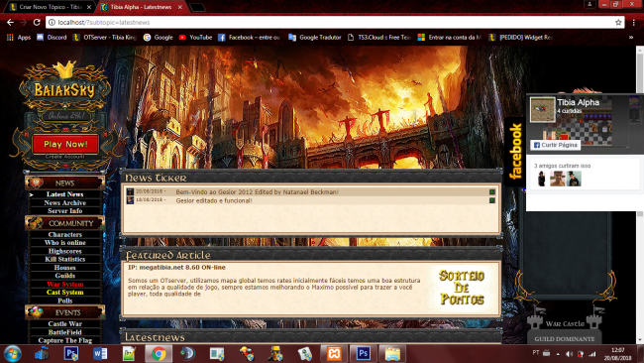This screenshot has width=644, height=363.
Task: Bookmark this page with the star icon
Action: [618, 22]
